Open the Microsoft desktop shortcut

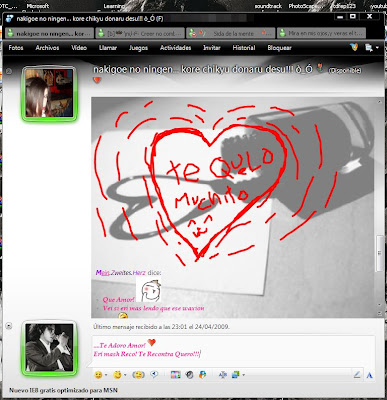tap(38, 6)
